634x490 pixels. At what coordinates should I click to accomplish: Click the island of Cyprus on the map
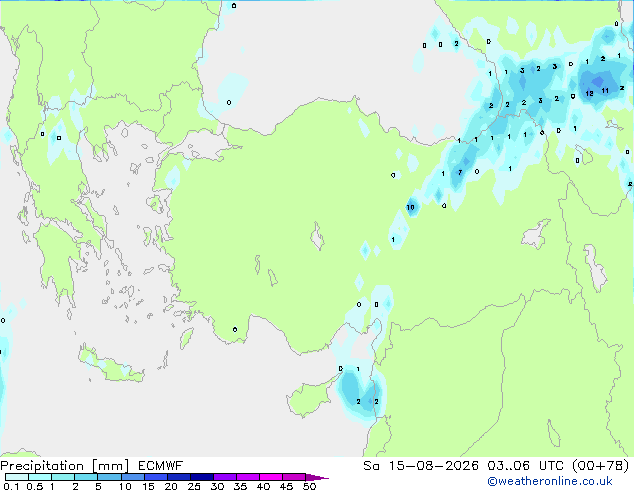point(311,398)
